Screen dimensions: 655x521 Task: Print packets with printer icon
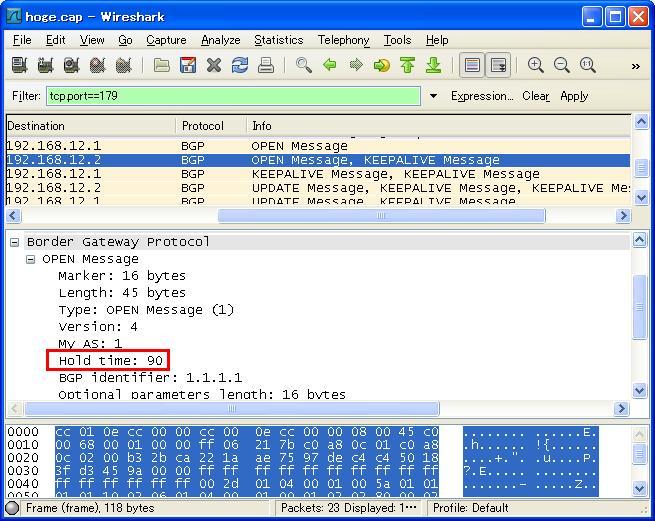(266, 65)
